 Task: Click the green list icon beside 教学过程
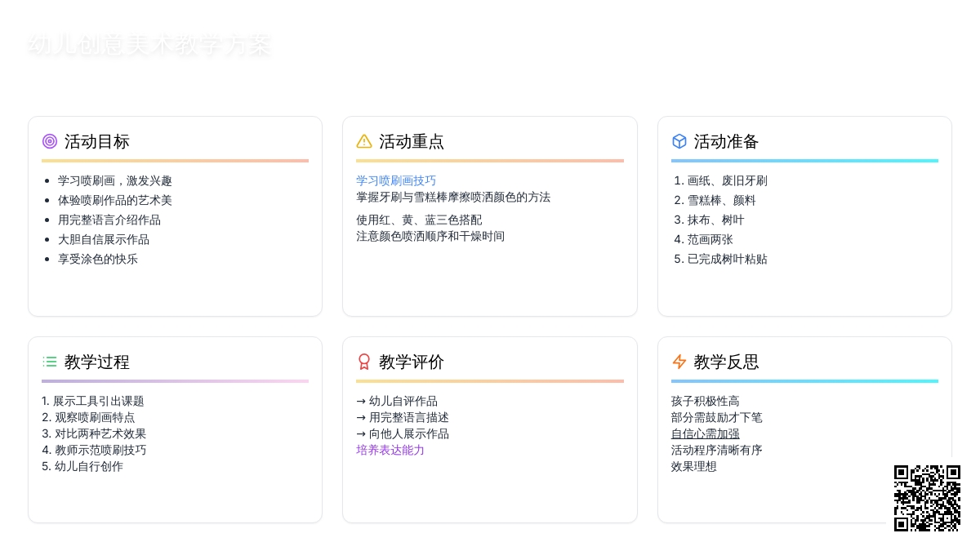50,362
